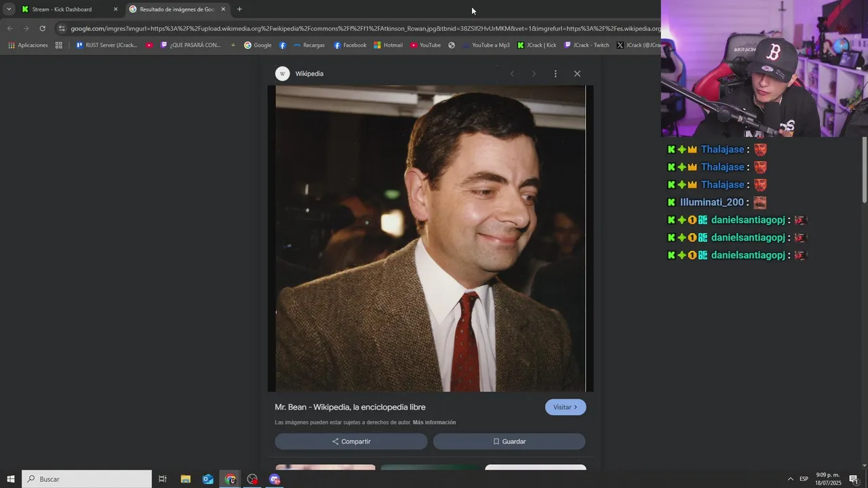Click the Compartir button
Screen dimensions: 868x488
point(351,441)
